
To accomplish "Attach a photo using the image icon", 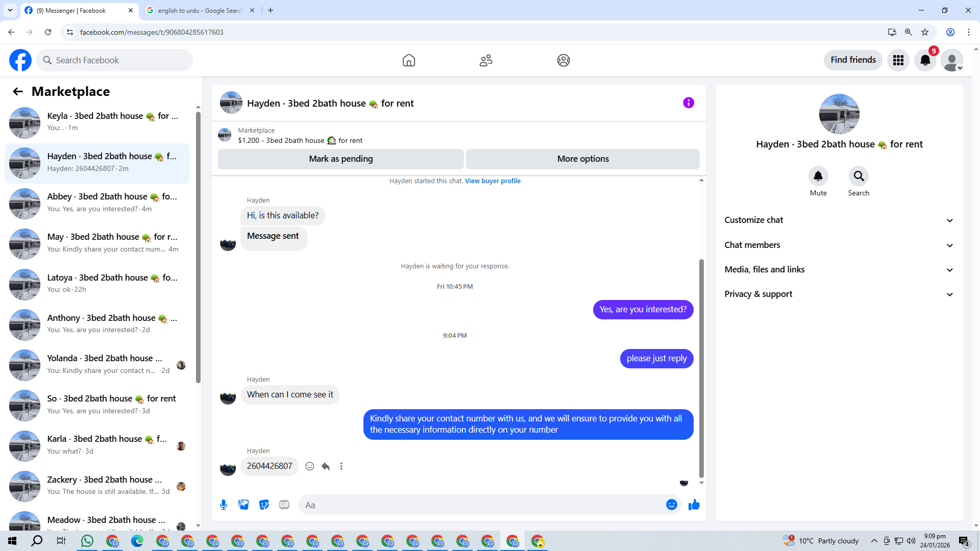I will 243,505.
